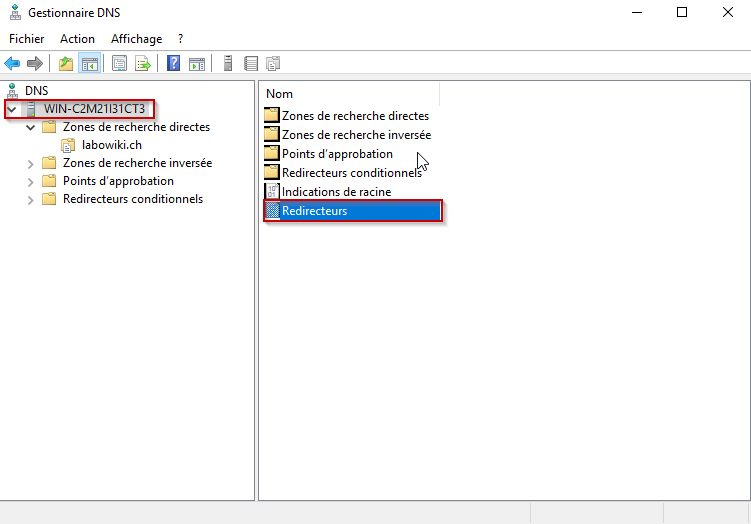This screenshot has width=751, height=524.
Task: Click the notebook record toolbar icon
Action: [251, 63]
